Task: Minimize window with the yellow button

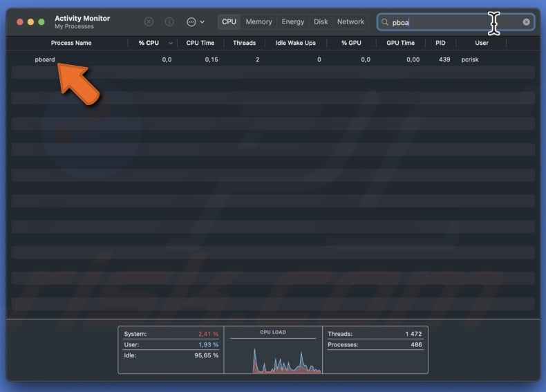Action: click(x=30, y=22)
